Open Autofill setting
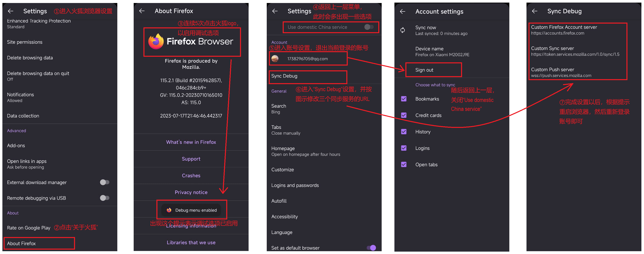 coord(324,201)
